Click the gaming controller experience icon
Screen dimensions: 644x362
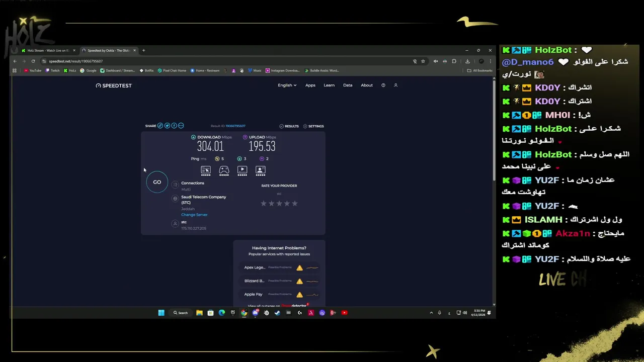(x=224, y=170)
